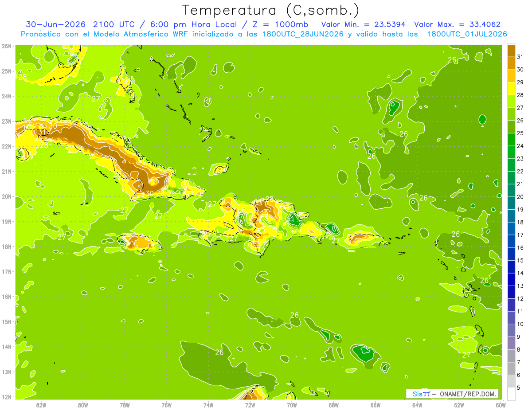The image size is (532, 411).
Task: Click the blue legend swatch between 15 and 16
Action: tap(511, 254)
